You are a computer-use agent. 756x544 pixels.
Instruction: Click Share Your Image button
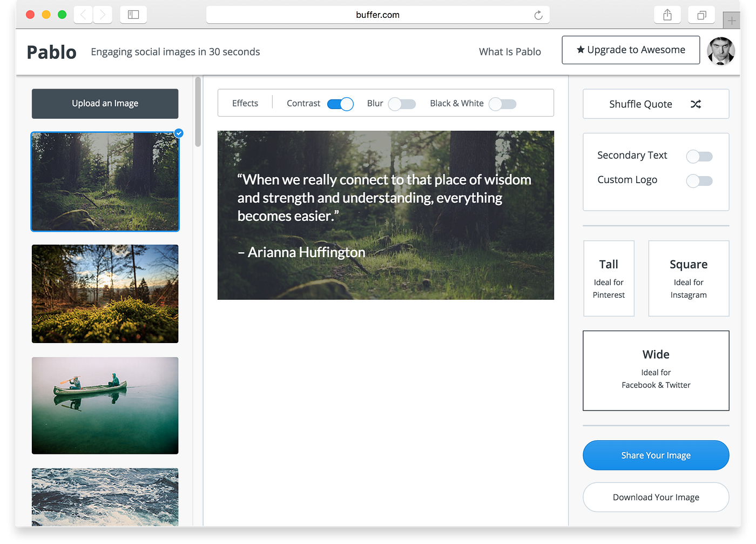(x=656, y=455)
